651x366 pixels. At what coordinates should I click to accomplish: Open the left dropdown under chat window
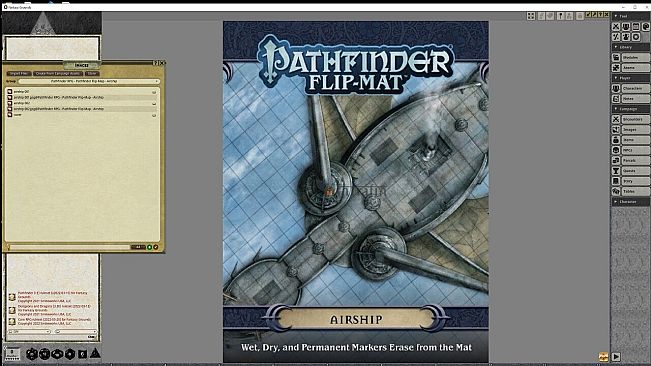pos(29,332)
